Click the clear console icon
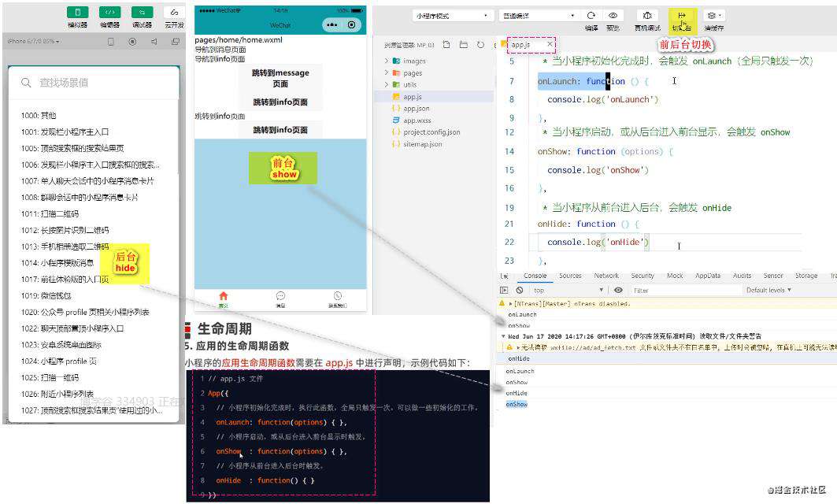837x504 pixels. click(x=520, y=290)
